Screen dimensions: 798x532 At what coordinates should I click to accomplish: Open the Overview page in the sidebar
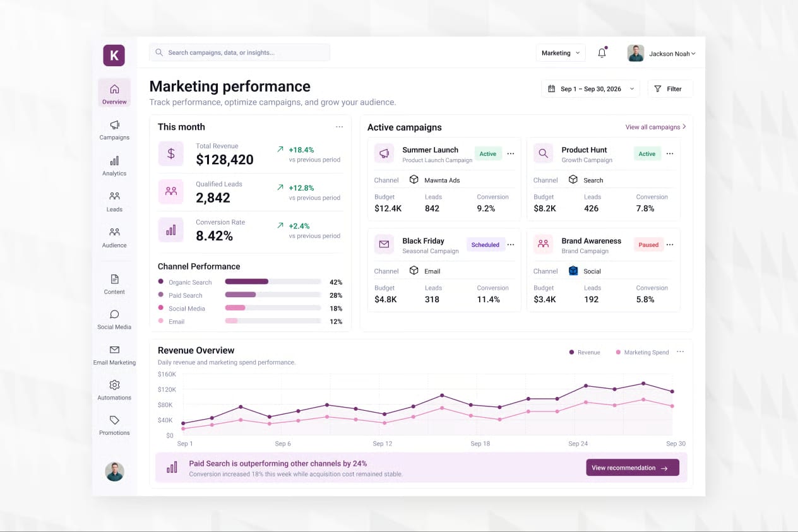pos(114,93)
